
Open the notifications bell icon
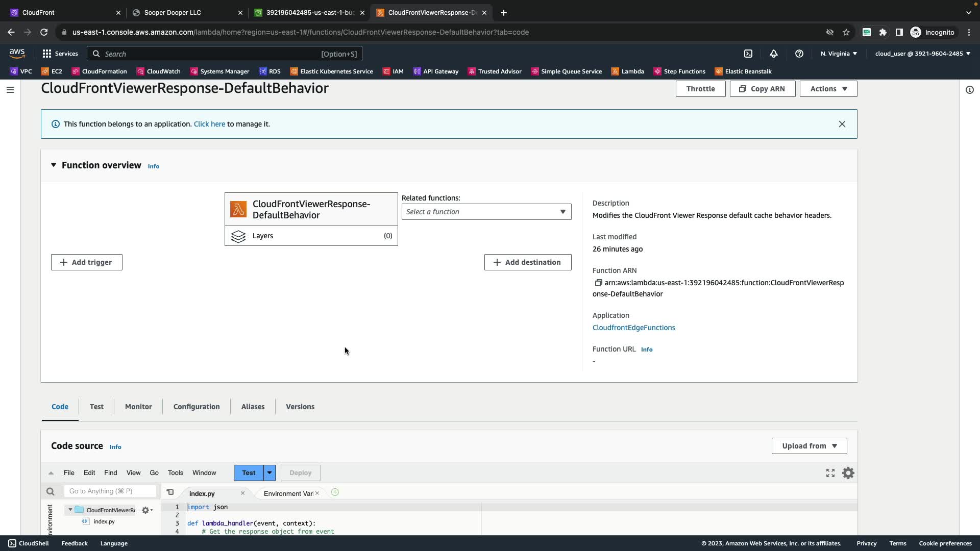tap(773, 54)
